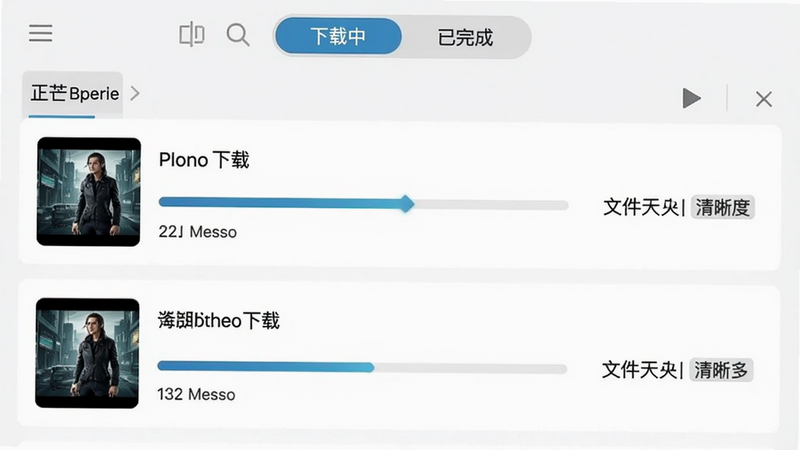
Task: Click the 22J Messo size label
Action: (197, 232)
